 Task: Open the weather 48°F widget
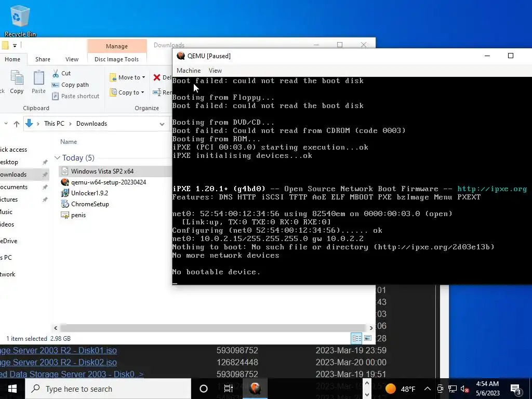coord(401,389)
